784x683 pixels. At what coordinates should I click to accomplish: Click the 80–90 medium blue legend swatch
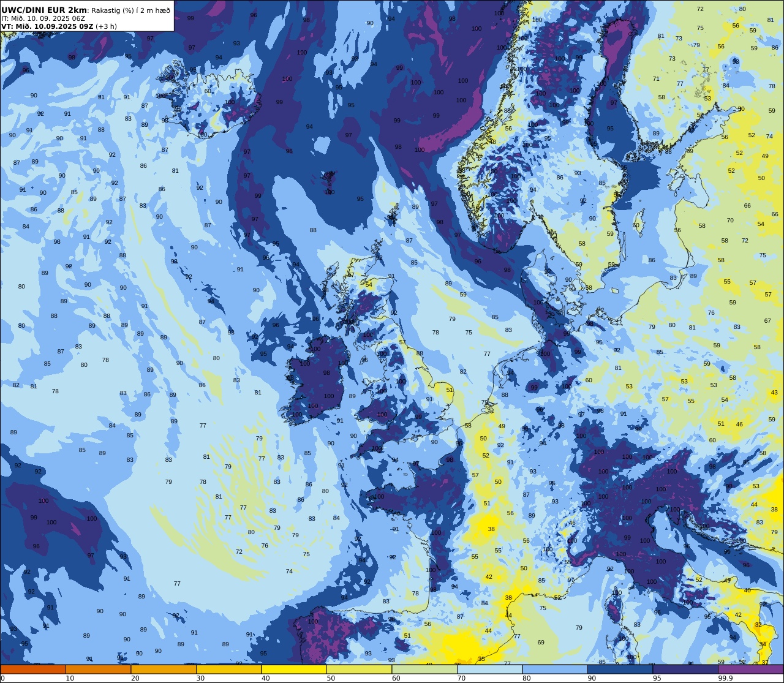coord(555,669)
